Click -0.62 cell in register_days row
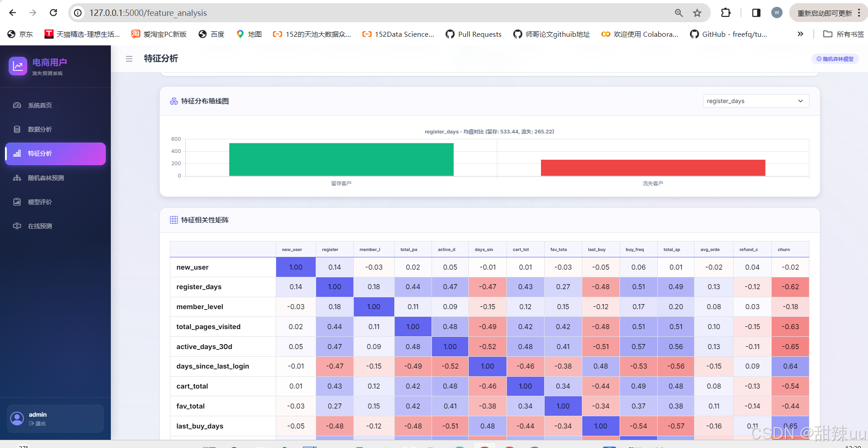 coord(790,287)
